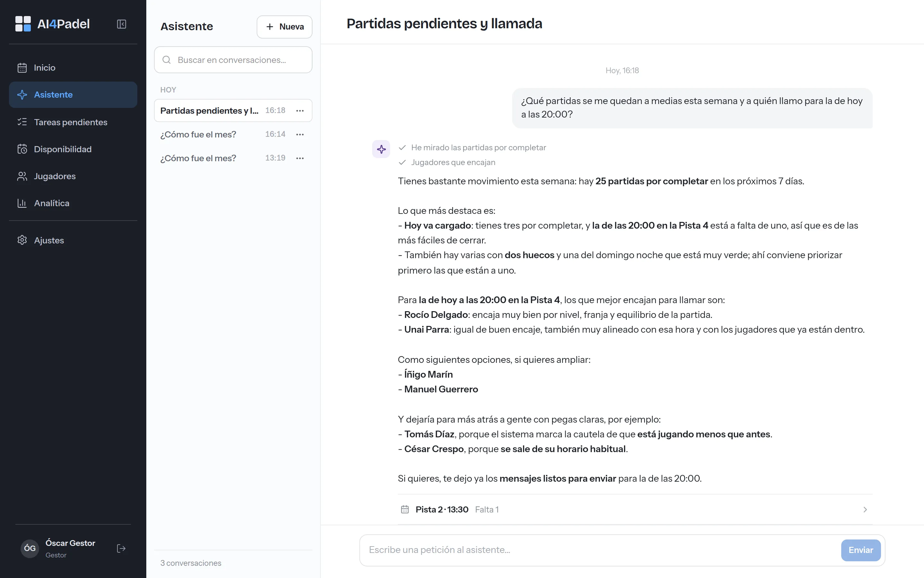924x578 pixels.
Task: Open the Asistente section
Action: tap(73, 94)
